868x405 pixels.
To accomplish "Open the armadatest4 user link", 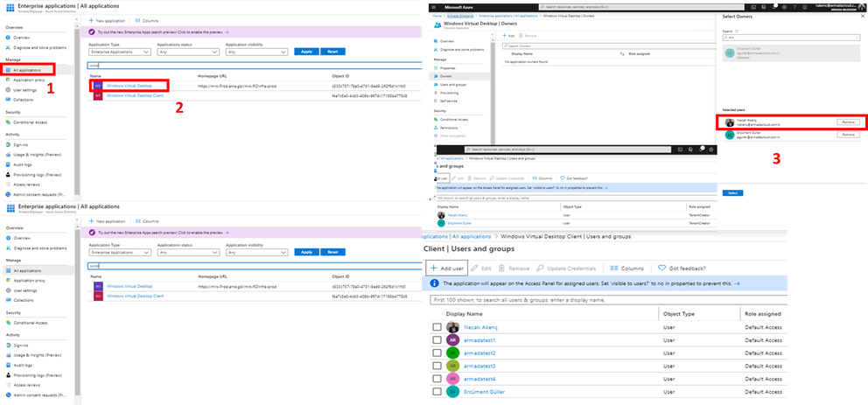I will [479, 379].
